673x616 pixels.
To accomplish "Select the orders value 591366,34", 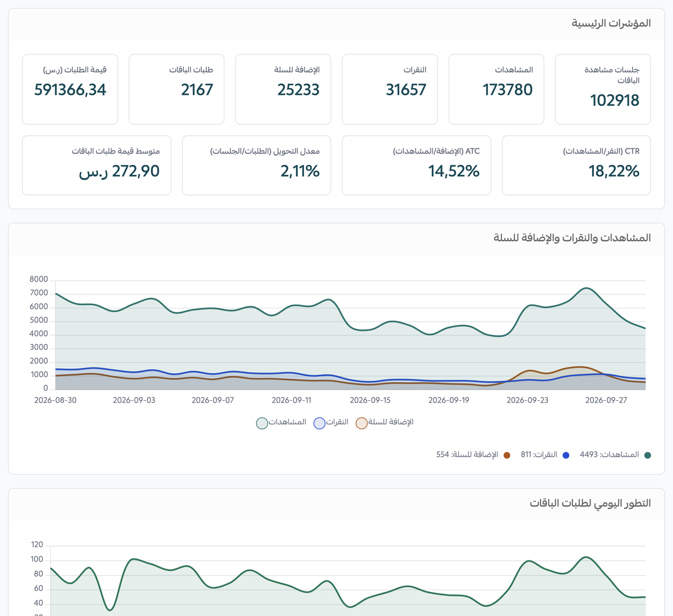I will [x=70, y=90].
